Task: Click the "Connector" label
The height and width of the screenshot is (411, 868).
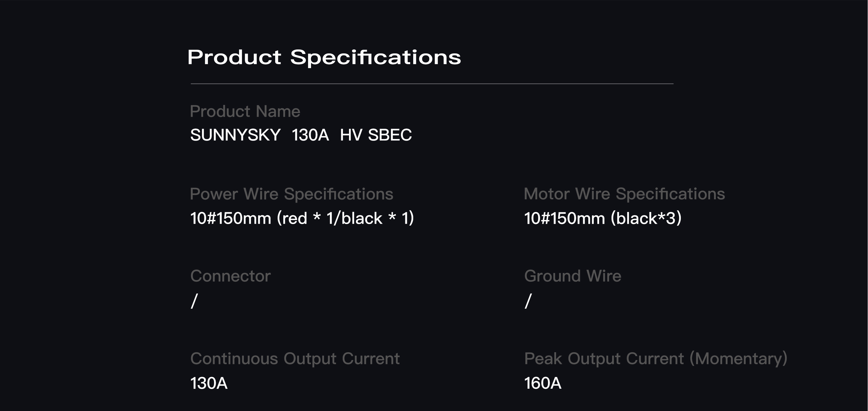Action: tap(231, 276)
